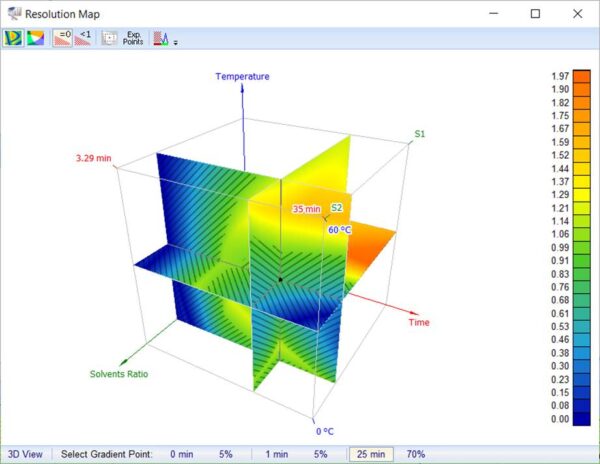Click the 0.00 dark blue scale swatch
Viewport: 600px width, 464px height.
(559, 419)
